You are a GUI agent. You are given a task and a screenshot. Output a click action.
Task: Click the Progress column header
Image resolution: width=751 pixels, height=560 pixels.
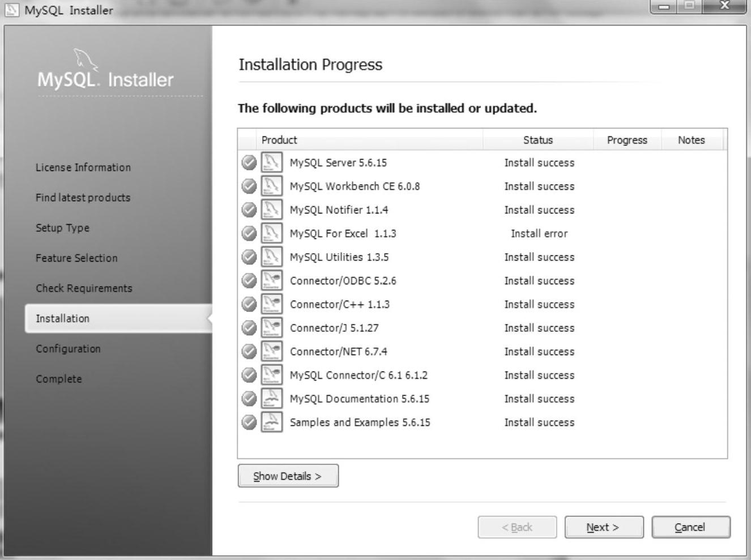(627, 140)
